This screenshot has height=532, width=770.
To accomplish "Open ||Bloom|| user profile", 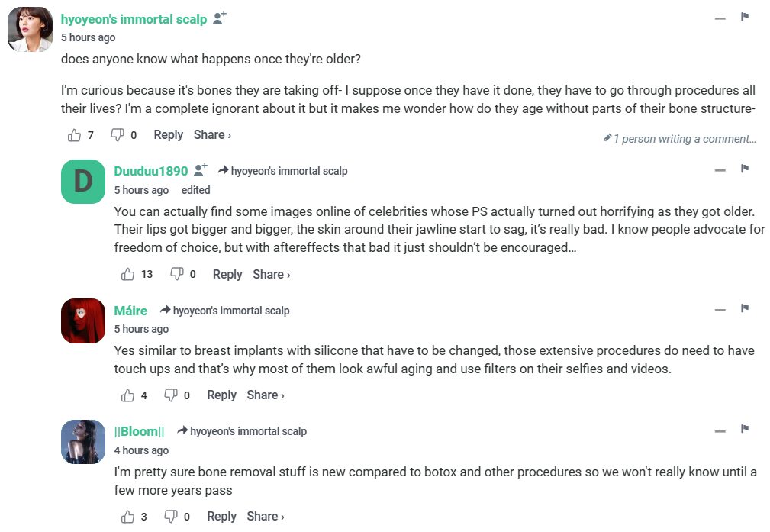I will point(140,431).
